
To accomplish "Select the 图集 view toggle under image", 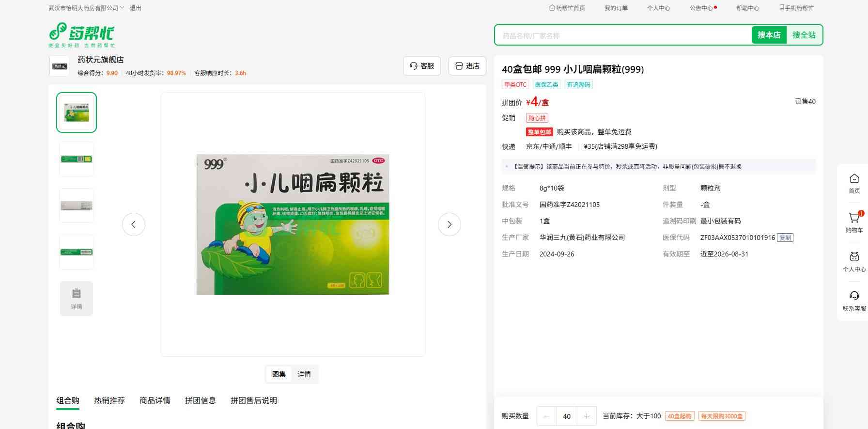I will (x=279, y=374).
